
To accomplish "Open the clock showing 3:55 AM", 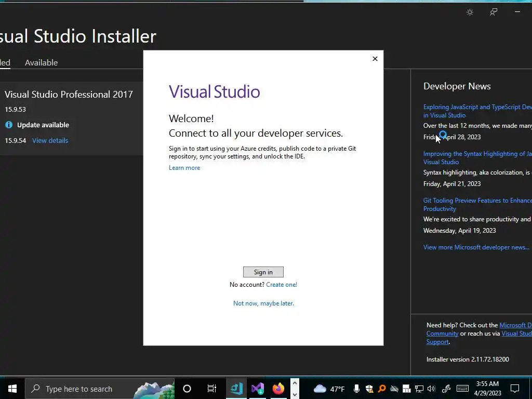I will tap(488, 389).
